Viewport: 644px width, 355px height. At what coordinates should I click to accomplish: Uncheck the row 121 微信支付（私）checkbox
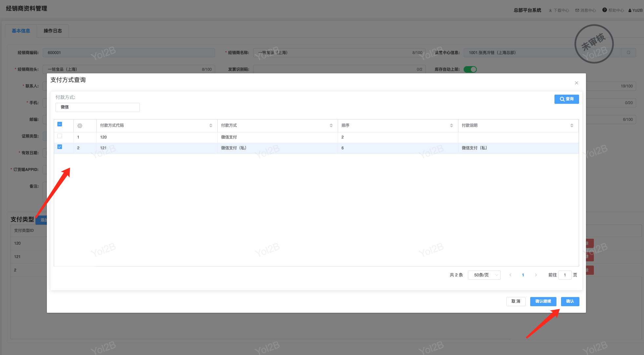pos(60,147)
